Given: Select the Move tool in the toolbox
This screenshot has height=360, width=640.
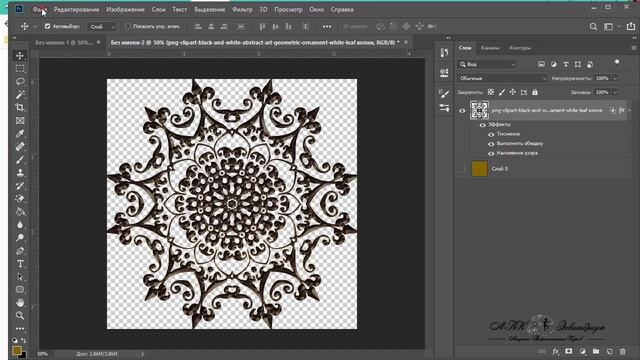Looking at the screenshot, I should pyautogui.click(x=20, y=56).
